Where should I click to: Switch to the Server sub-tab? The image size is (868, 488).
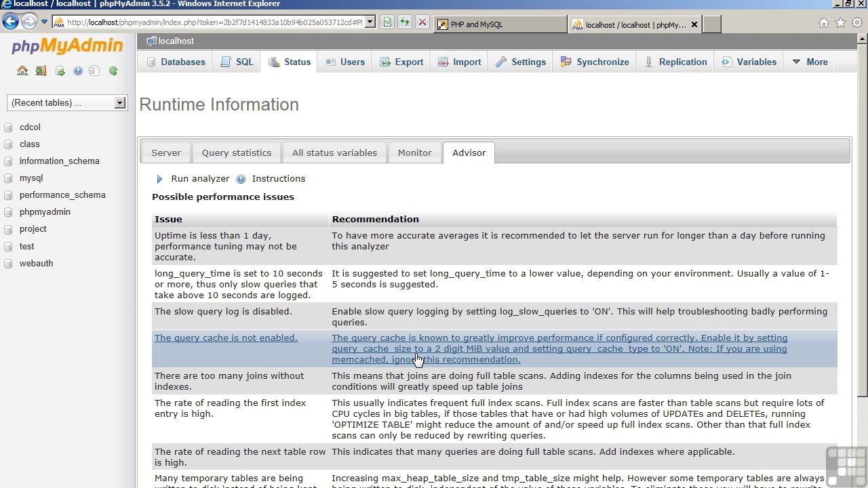coord(166,152)
